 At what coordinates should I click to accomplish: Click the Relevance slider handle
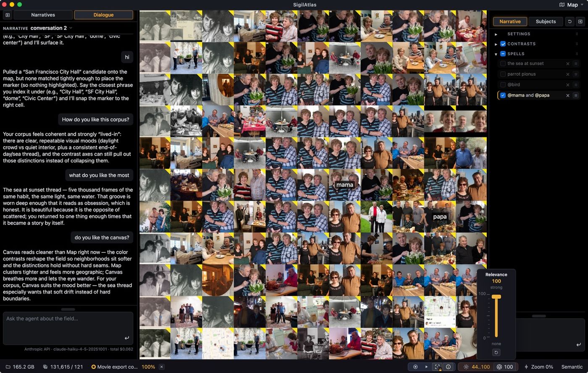click(x=496, y=297)
